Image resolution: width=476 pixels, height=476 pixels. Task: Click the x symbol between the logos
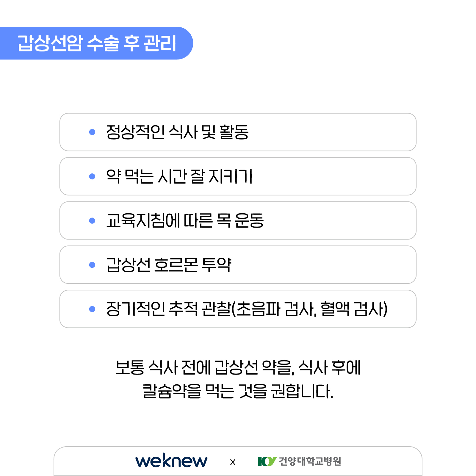[x=233, y=462]
